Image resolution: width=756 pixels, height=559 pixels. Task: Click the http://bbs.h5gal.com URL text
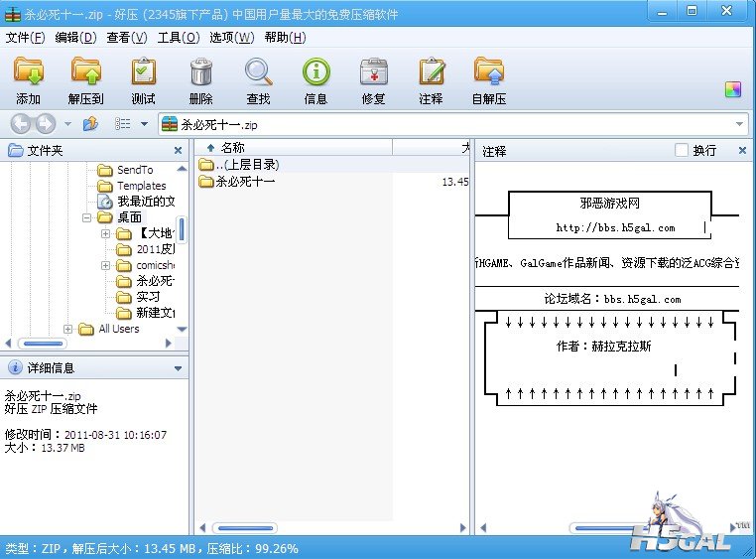pos(616,227)
